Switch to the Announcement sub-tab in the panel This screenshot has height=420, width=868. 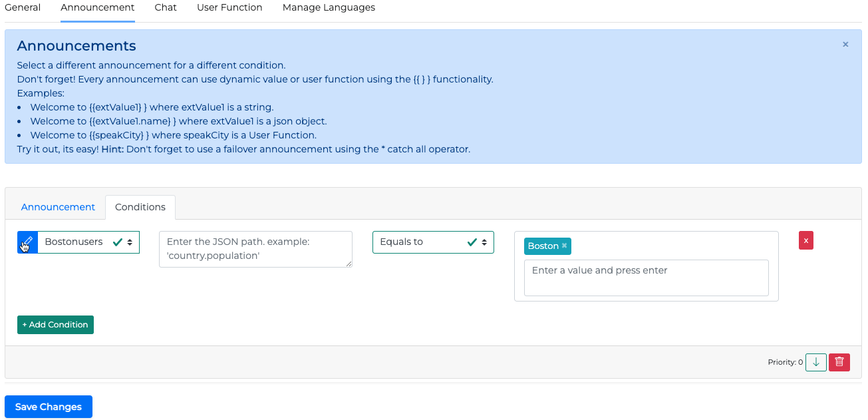click(58, 207)
